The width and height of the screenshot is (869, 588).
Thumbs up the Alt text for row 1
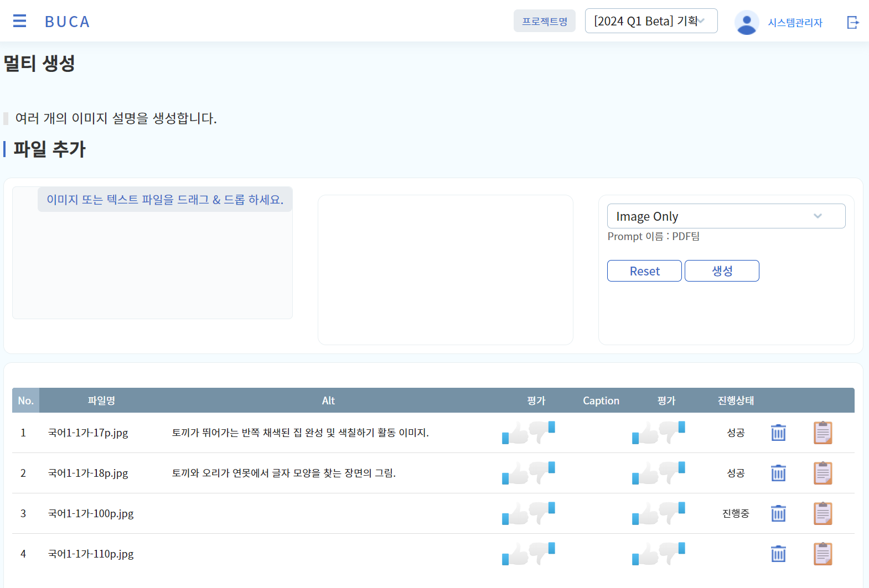click(x=515, y=433)
